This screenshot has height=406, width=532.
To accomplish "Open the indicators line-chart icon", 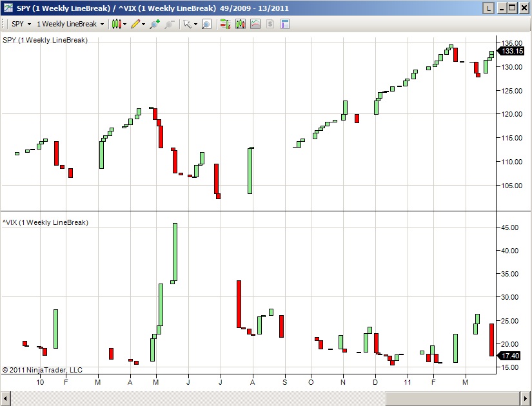I will (255, 24).
